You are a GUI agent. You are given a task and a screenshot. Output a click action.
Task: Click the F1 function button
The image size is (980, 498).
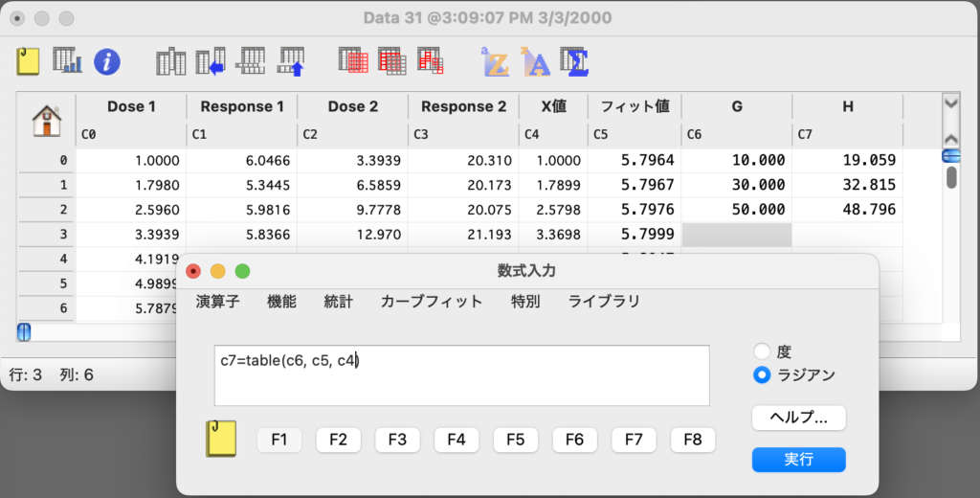pyautogui.click(x=279, y=440)
